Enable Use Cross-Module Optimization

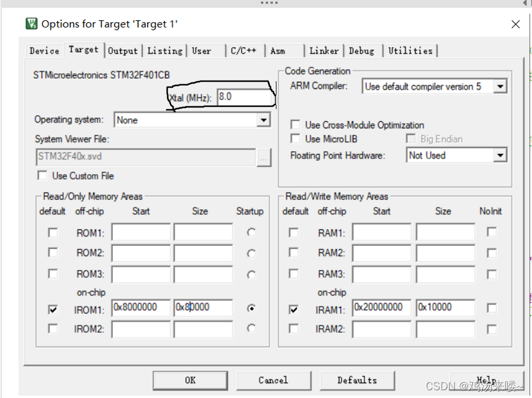[x=296, y=125]
